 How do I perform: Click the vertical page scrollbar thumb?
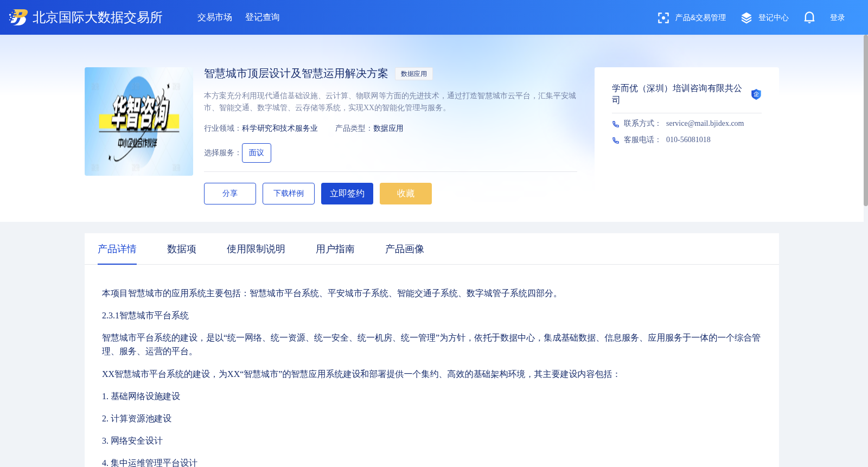866,120
